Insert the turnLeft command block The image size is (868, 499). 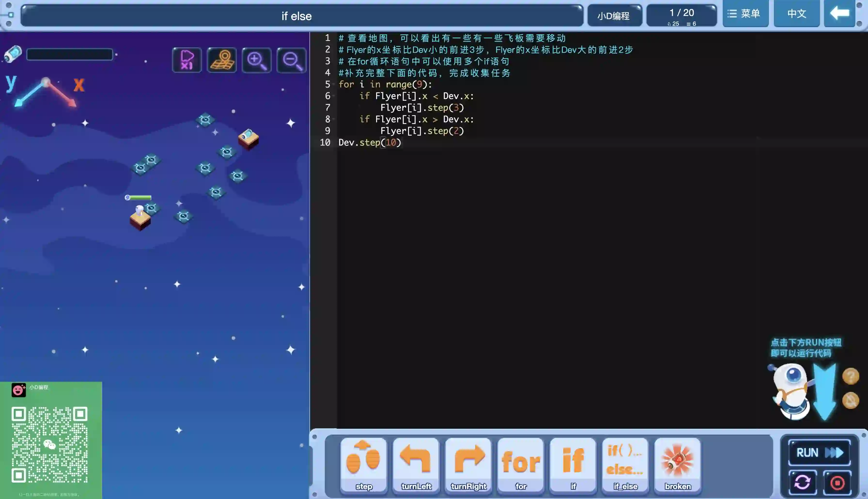coord(416,464)
